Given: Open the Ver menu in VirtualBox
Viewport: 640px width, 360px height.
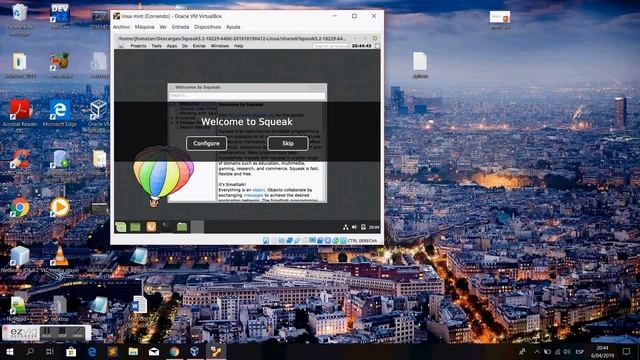Looking at the screenshot, I should [x=163, y=27].
